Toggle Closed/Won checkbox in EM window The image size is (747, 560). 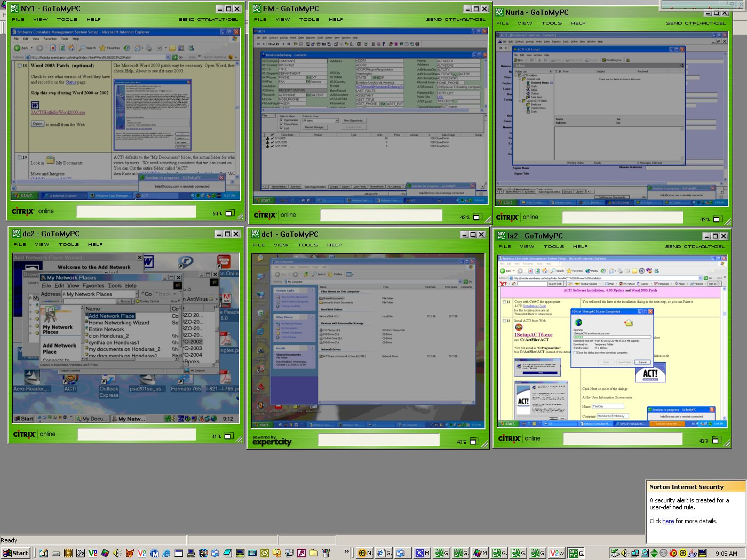coord(281,124)
